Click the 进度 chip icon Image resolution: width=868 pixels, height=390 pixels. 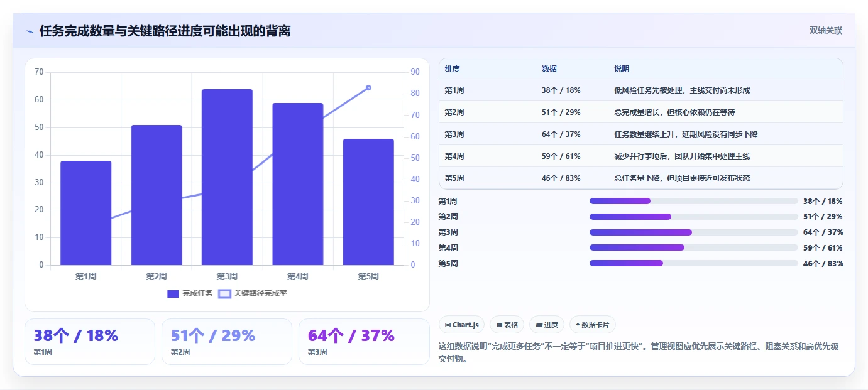coord(539,325)
